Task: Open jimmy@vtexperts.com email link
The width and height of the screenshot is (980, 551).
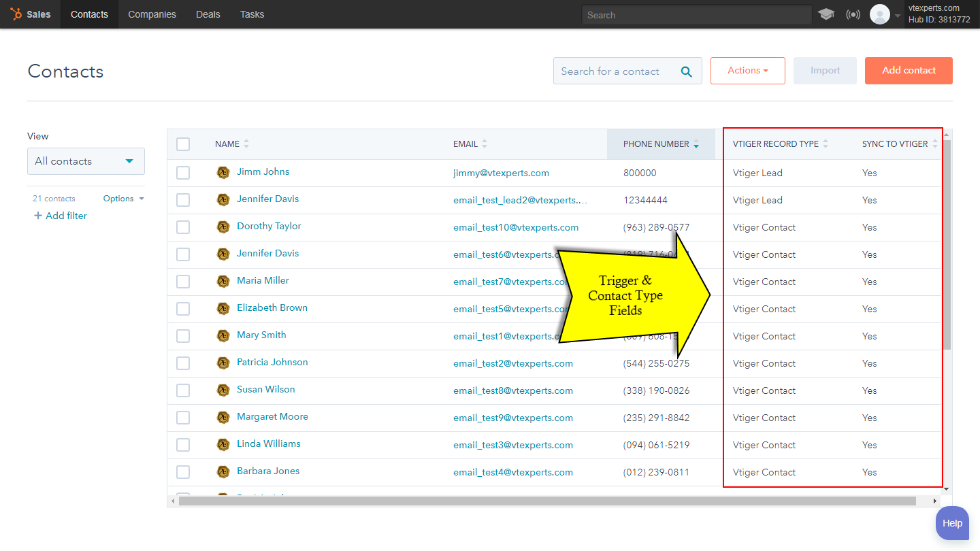Action: click(501, 173)
